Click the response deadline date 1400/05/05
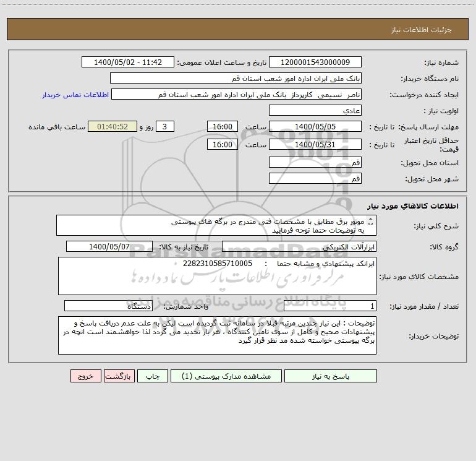 pos(315,126)
